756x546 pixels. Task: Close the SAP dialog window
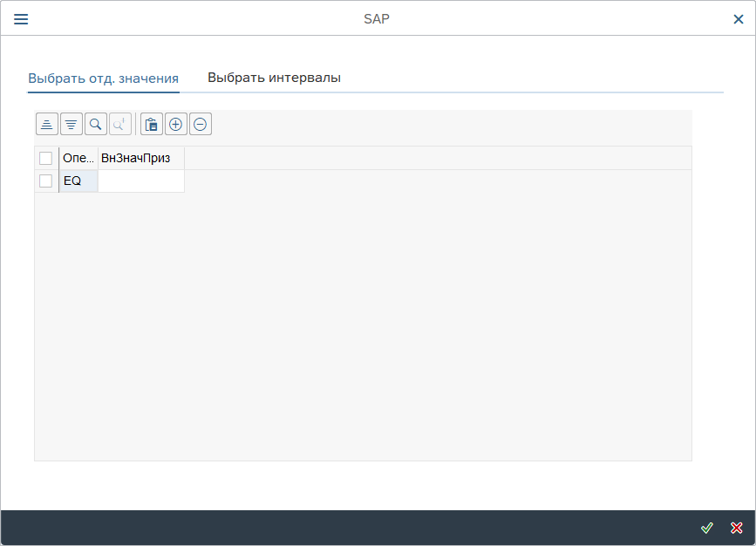pyautogui.click(x=738, y=19)
